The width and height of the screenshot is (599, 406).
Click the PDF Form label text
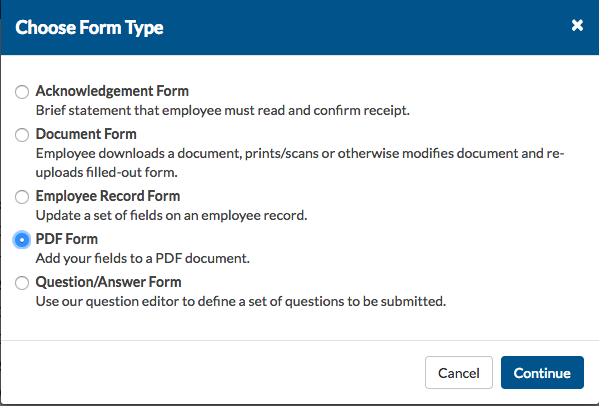(x=66, y=239)
